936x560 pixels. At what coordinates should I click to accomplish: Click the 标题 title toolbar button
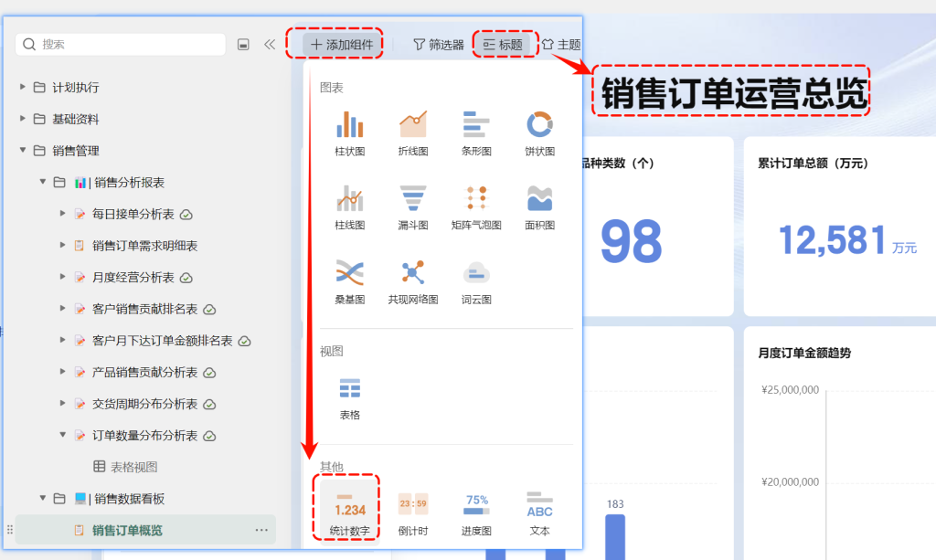pyautogui.click(x=504, y=44)
